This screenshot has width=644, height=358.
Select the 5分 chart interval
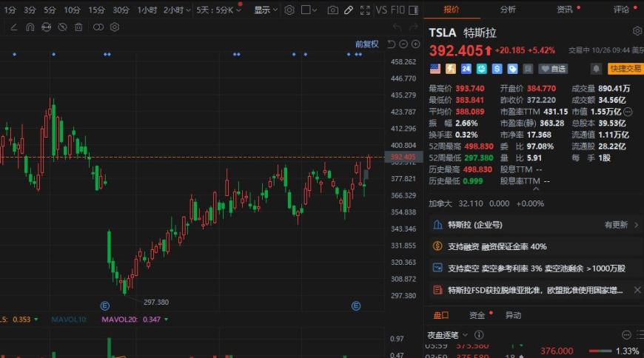50,10
